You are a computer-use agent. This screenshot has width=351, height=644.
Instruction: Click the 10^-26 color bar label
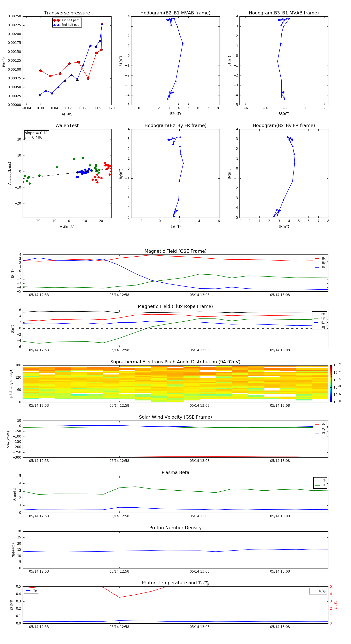tap(337, 365)
